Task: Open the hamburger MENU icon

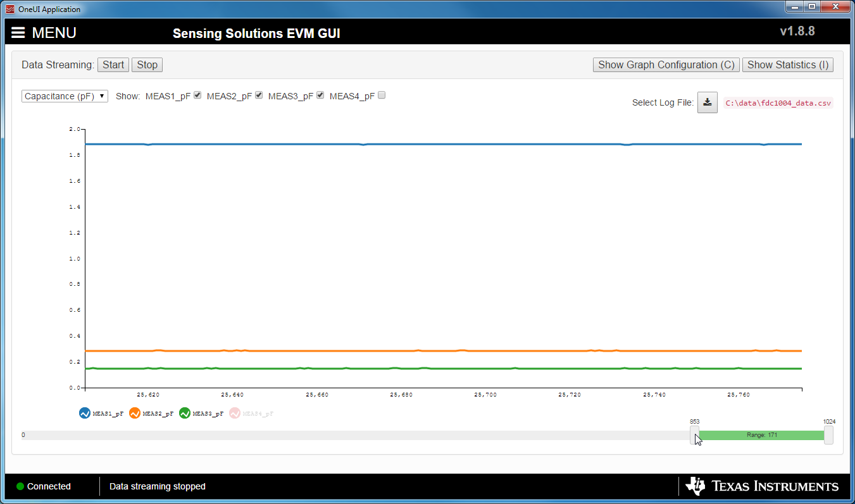Action: click(x=18, y=32)
